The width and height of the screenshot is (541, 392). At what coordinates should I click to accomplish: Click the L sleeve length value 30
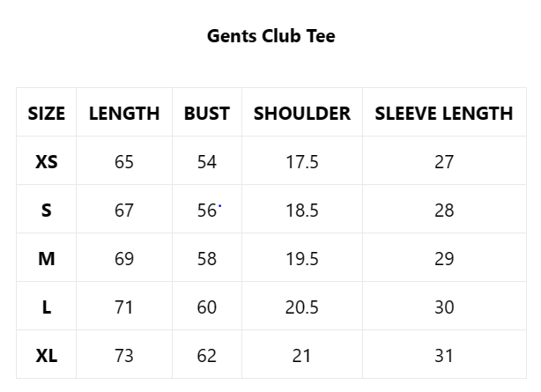coord(444,307)
